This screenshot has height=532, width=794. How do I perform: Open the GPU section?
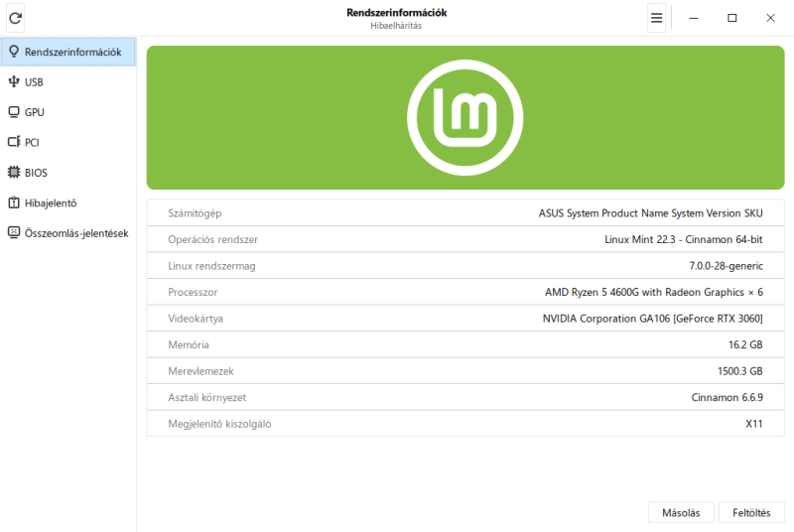click(68, 112)
